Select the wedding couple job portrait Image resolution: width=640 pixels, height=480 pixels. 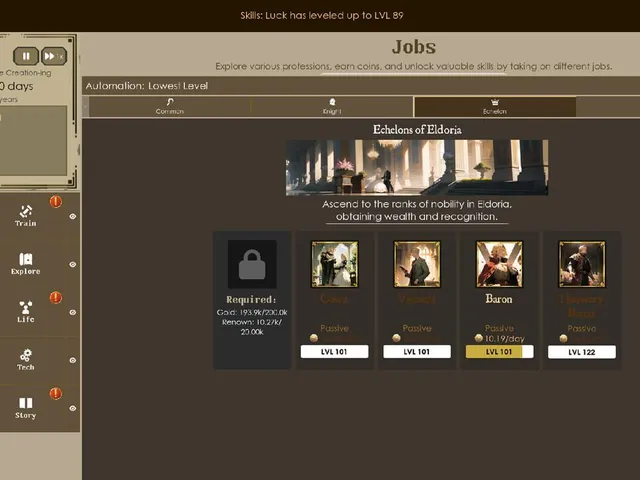[335, 264]
